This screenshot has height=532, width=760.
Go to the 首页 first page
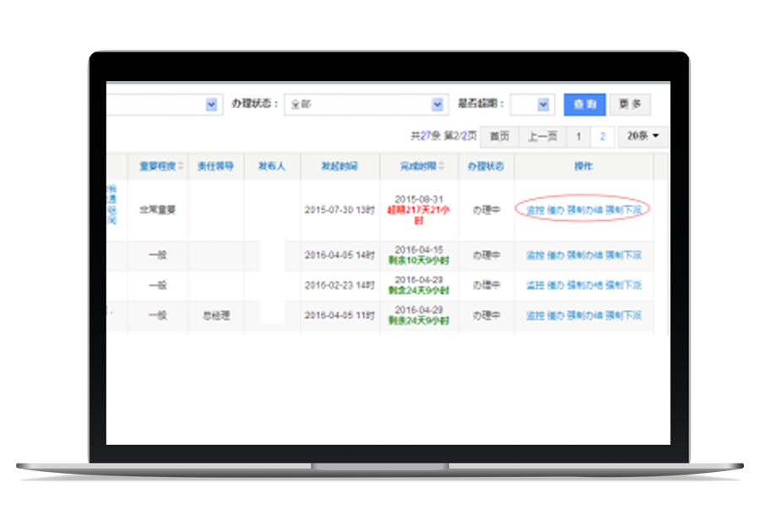pyautogui.click(x=499, y=136)
